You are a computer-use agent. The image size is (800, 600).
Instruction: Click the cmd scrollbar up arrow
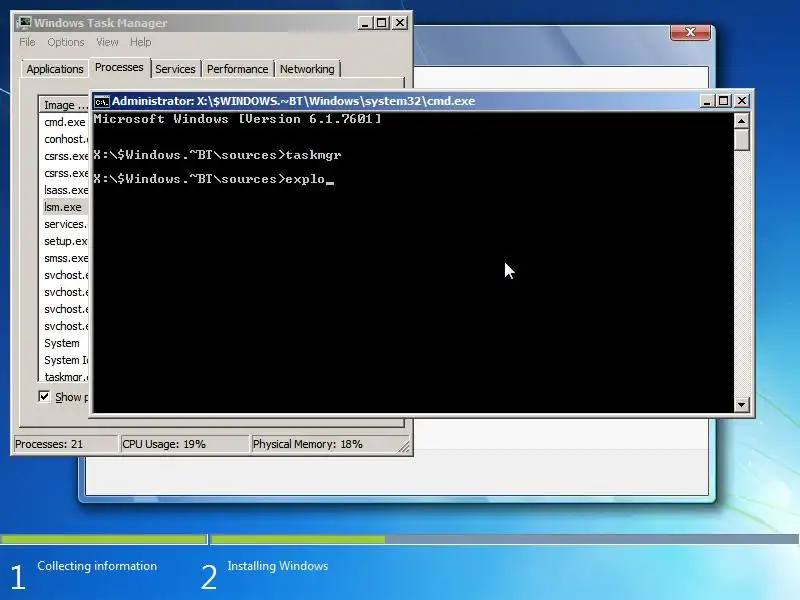[x=741, y=120]
